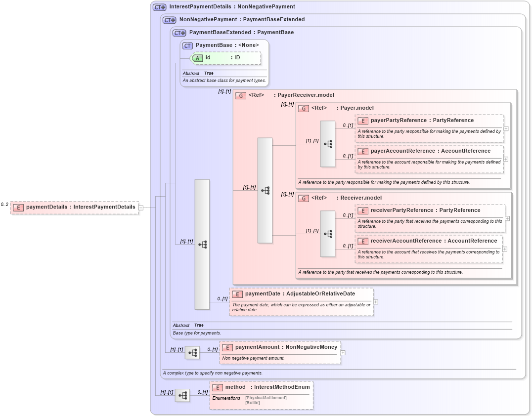The width and height of the screenshot is (532, 416).
Task: Select the G icon for Receiver.model group
Action: pyautogui.click(x=304, y=198)
